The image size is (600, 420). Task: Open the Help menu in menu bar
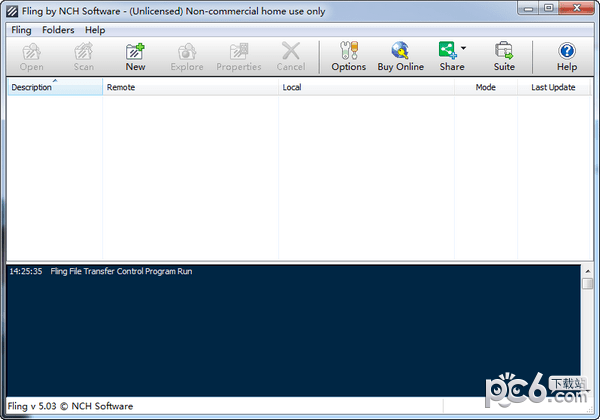pyautogui.click(x=95, y=30)
